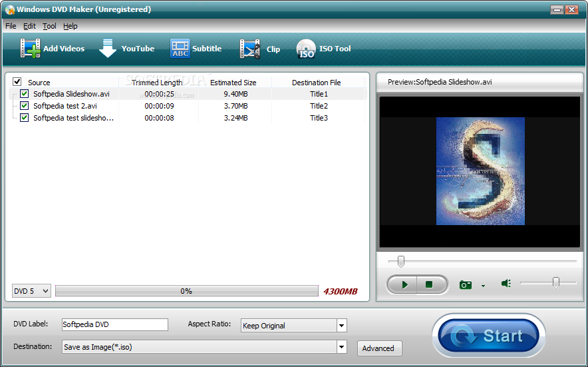Click the 3.24MB estimated size cell
Screen dimensions: 588x367
click(235, 118)
